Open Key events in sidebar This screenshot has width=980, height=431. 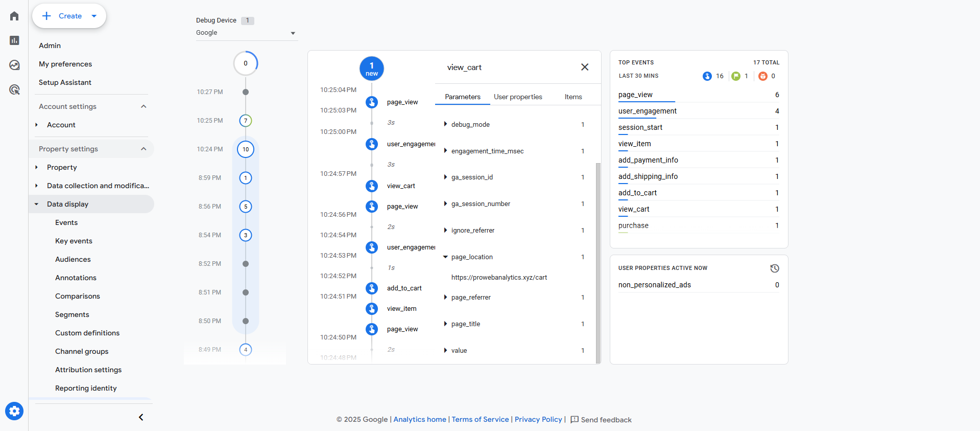tap(74, 241)
